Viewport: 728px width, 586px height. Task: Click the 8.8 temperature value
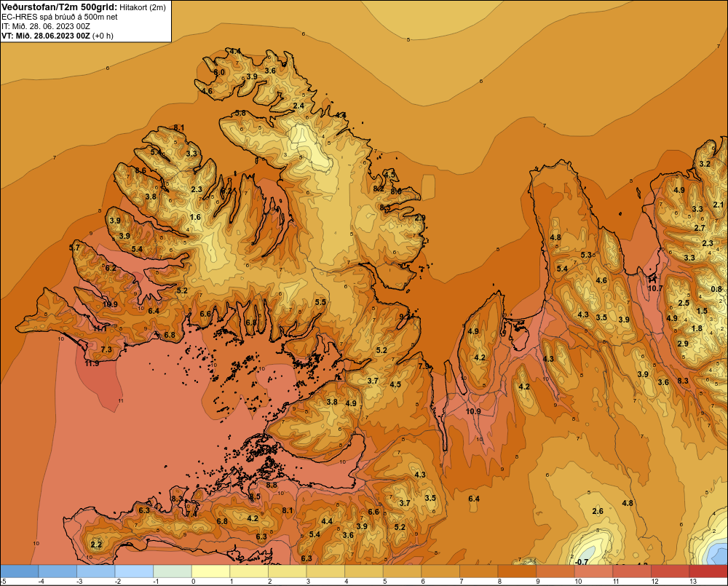pyautogui.click(x=272, y=485)
